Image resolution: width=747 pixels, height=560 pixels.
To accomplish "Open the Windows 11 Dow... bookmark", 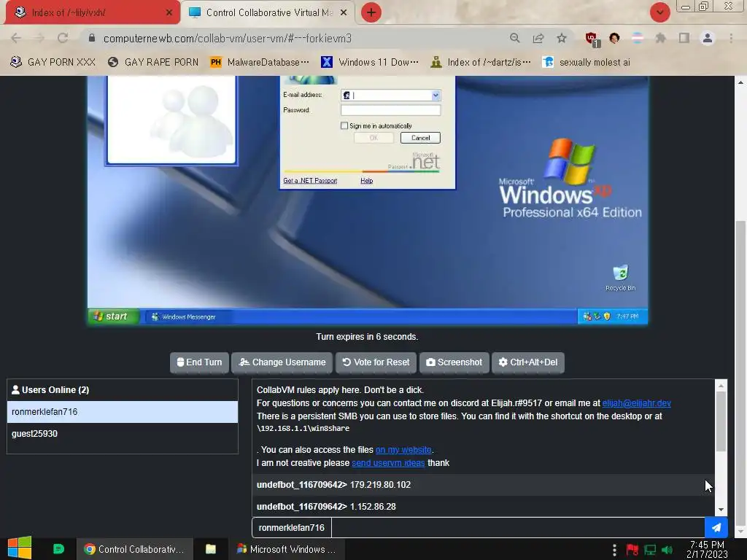I will pos(370,62).
